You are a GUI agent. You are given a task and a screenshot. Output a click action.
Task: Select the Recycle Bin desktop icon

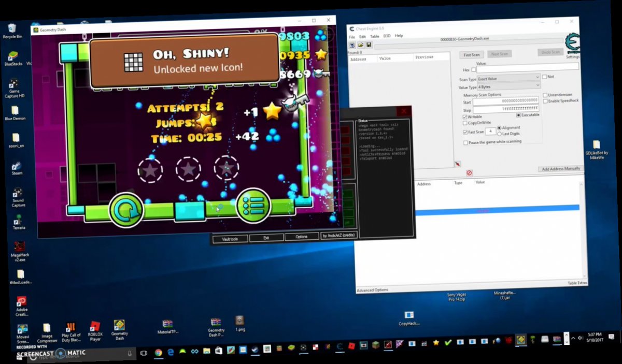click(x=12, y=31)
